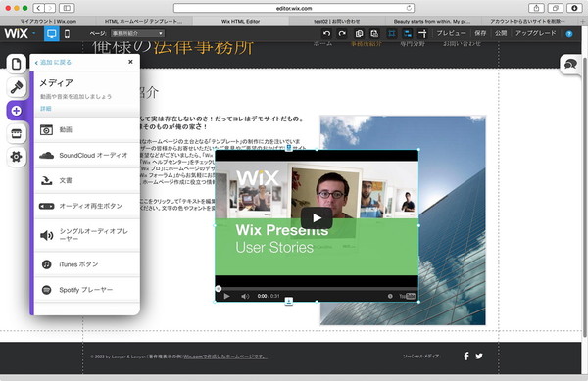Screen dimensions: 588x381
Task: Click the video progress bar
Action: [317, 289]
